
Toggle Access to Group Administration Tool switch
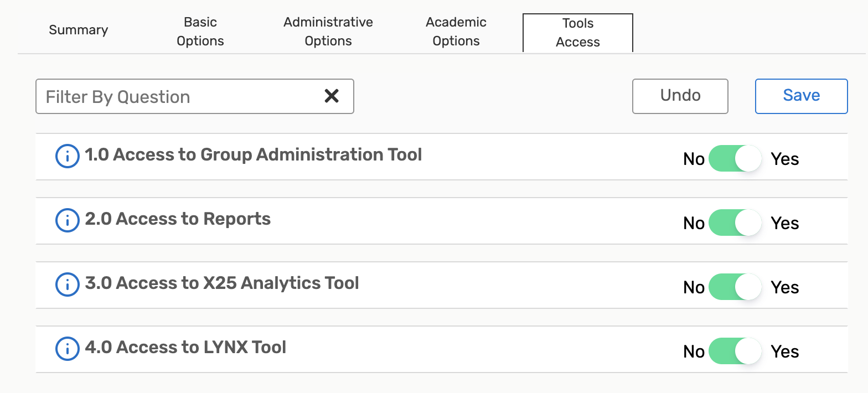click(x=735, y=158)
